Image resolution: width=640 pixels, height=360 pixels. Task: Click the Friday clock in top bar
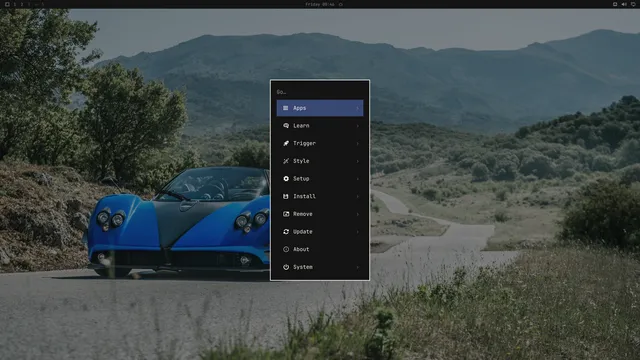320,4
